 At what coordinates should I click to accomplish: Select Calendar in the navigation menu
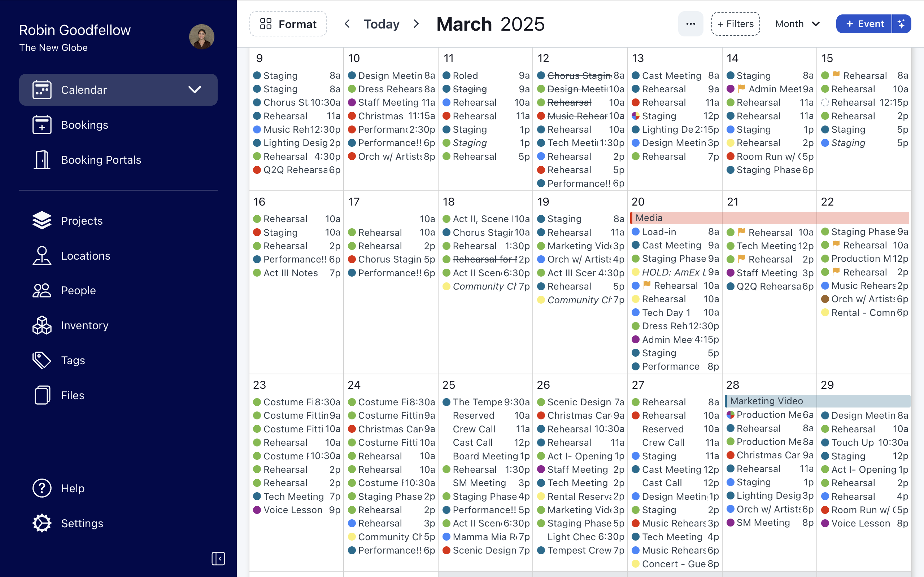pos(84,90)
